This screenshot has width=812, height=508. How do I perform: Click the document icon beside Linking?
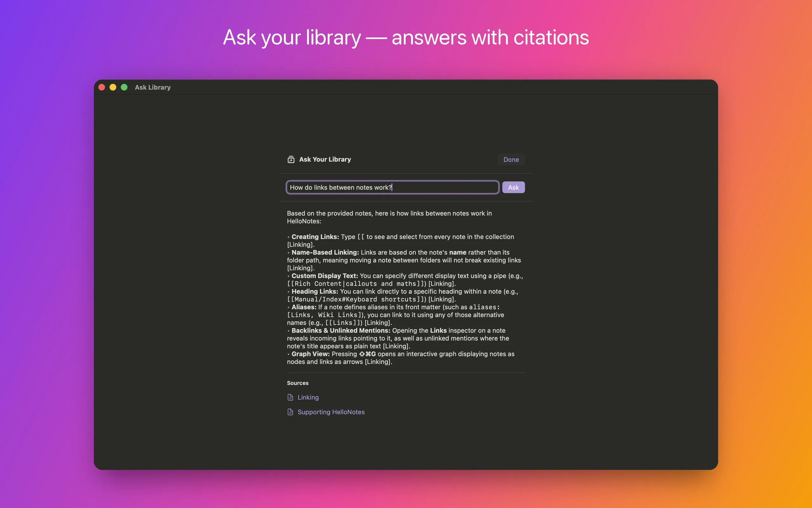click(291, 398)
